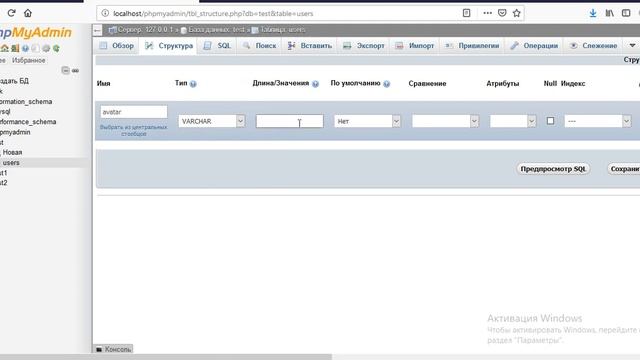The width and height of the screenshot is (640, 360).
Task: Click phpMyAdmin home icon in sidebar
Action: pyautogui.click(x=4, y=48)
